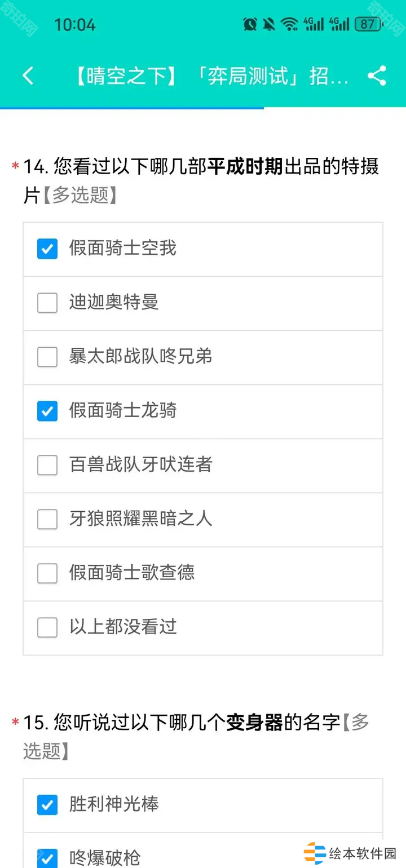Tap the muted notification bell icon
406x868 pixels.
click(269, 24)
